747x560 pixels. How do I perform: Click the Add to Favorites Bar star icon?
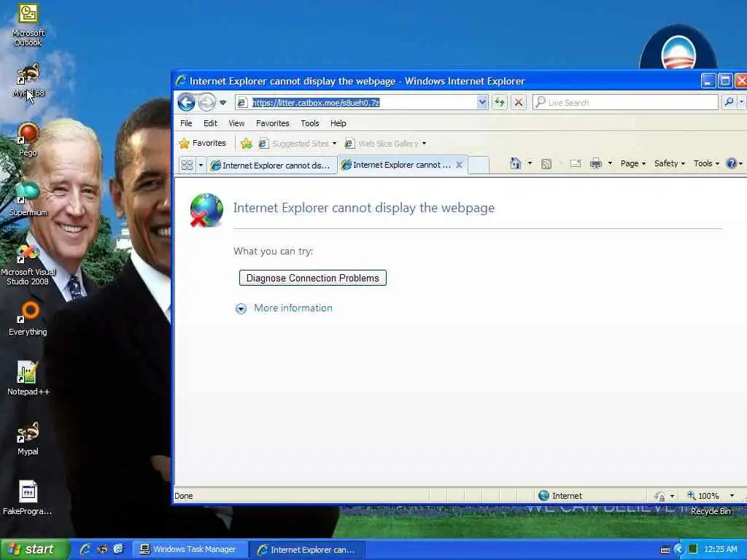(247, 144)
